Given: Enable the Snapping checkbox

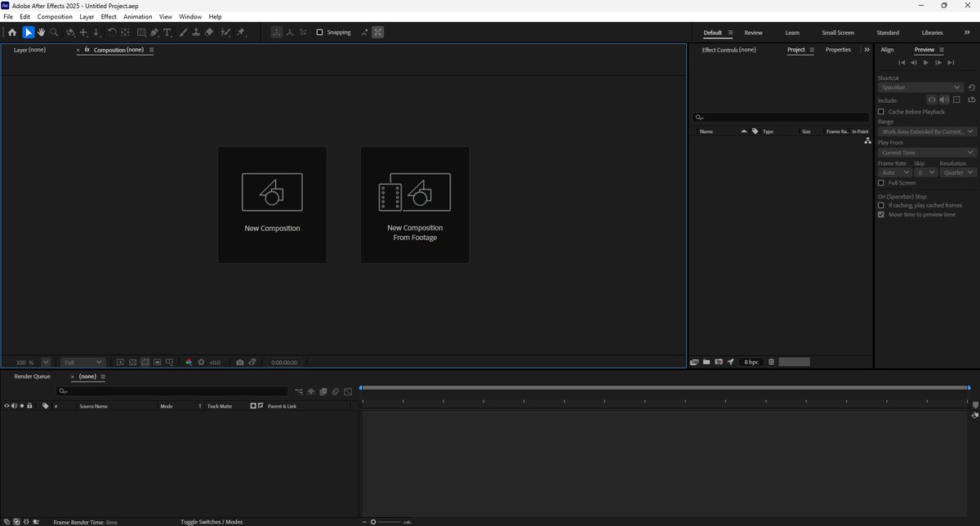Looking at the screenshot, I should click(x=319, y=33).
